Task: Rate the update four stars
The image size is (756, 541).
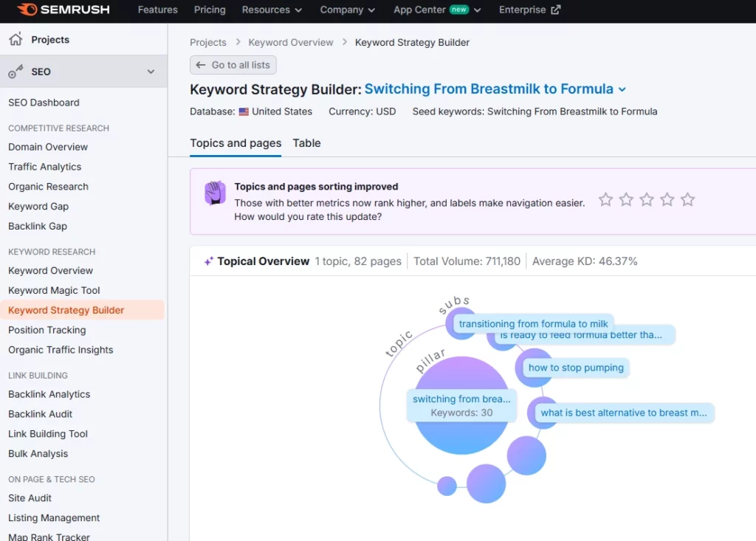Action: [x=667, y=199]
